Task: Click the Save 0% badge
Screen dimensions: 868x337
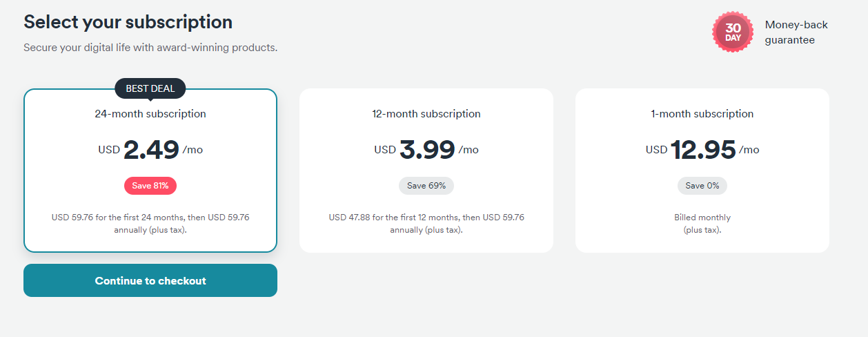Action: [x=702, y=186]
